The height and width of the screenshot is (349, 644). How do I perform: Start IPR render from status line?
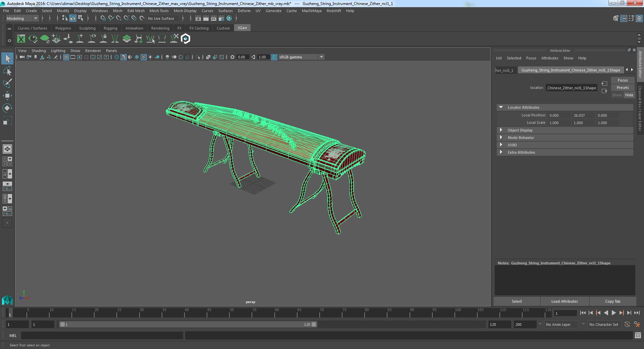click(x=214, y=18)
